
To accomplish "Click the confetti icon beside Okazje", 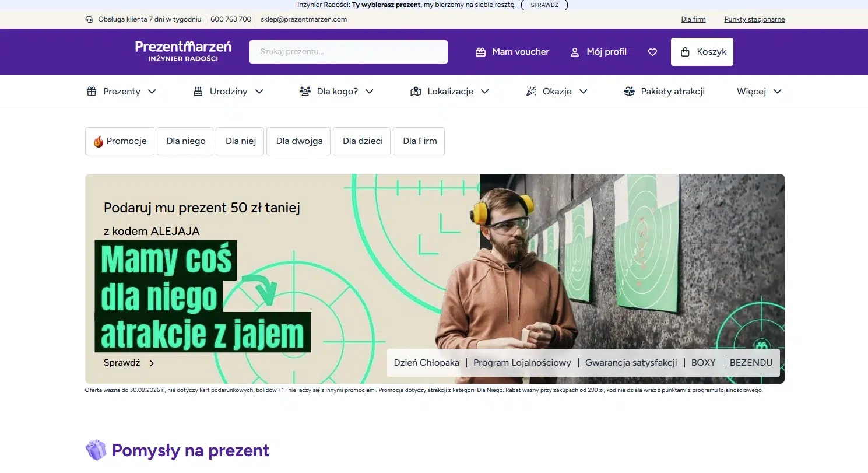I will pos(531,92).
